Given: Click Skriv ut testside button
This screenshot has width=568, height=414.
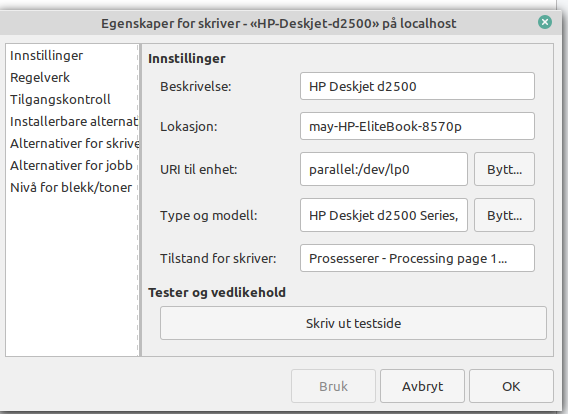Looking at the screenshot, I should tap(353, 323).
